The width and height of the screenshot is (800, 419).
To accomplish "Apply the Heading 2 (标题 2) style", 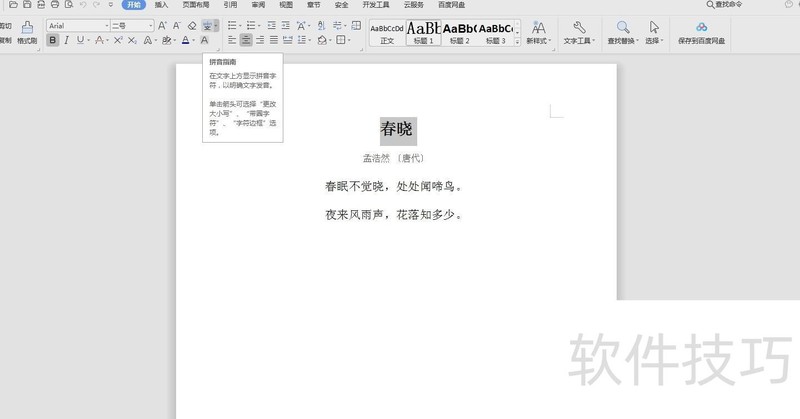I will [460, 33].
